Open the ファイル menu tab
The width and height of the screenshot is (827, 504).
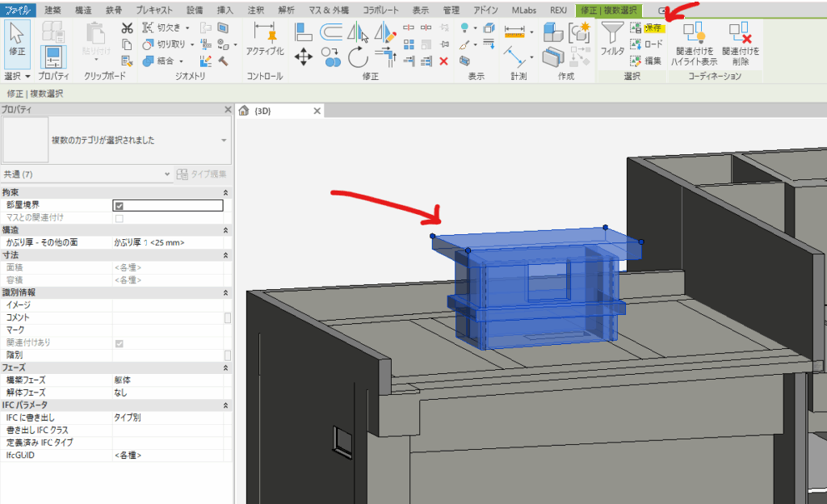click(x=17, y=10)
